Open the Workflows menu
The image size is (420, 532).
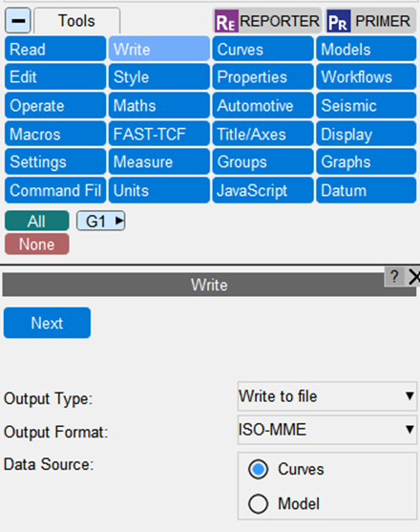(367, 77)
